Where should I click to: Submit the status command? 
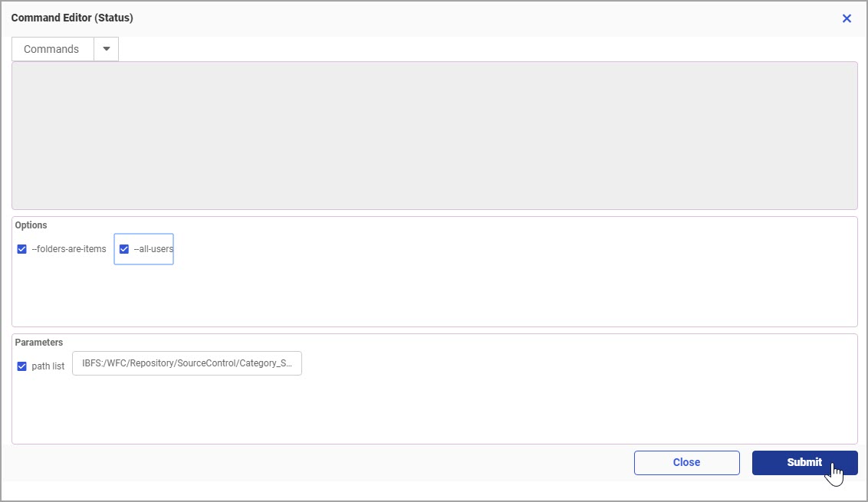[x=804, y=462]
